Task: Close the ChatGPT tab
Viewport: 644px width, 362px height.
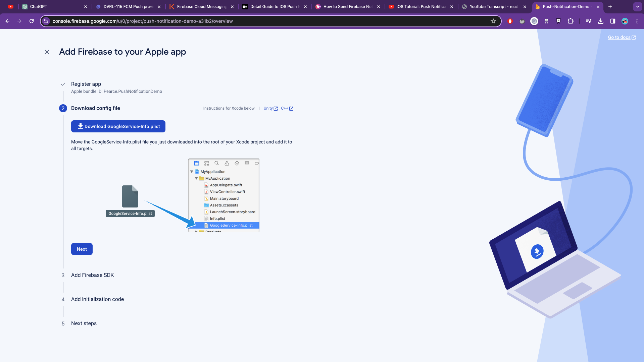Action: click(86, 7)
